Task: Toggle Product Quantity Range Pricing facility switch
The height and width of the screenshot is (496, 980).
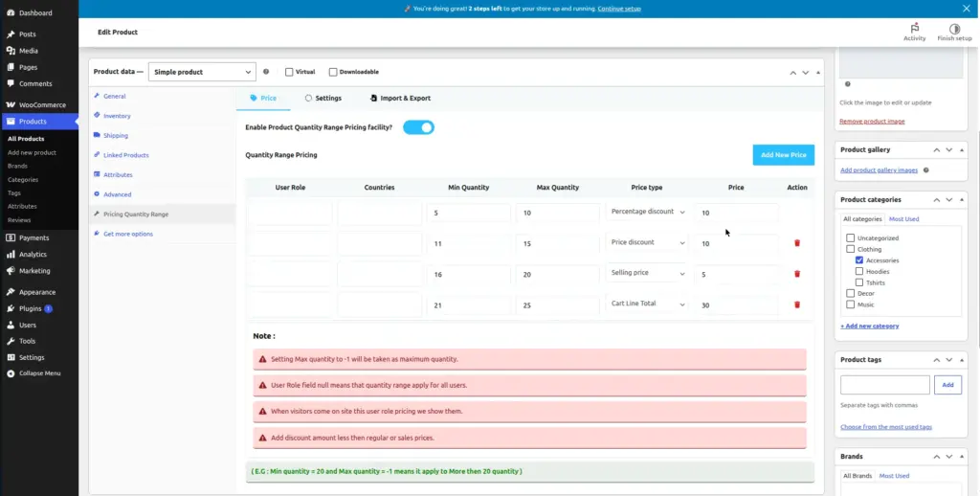Action: (x=418, y=127)
